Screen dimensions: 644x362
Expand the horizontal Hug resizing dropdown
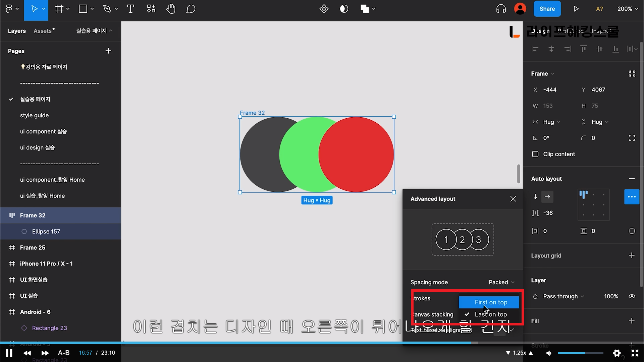point(551,122)
